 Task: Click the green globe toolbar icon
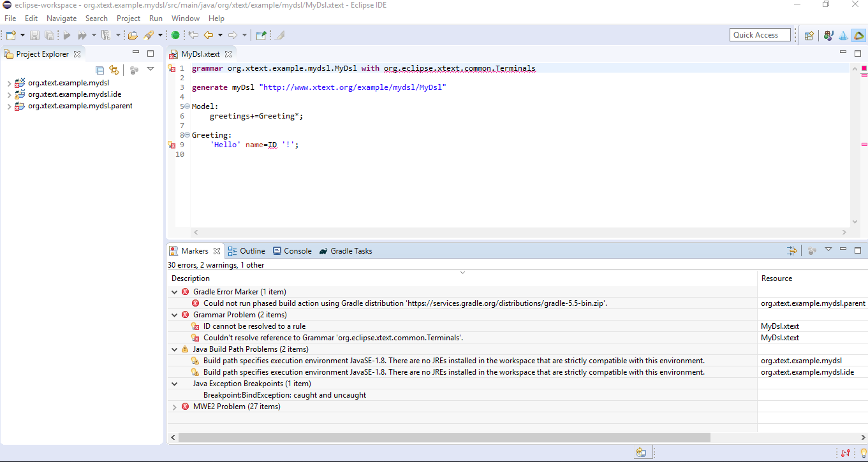pyautogui.click(x=175, y=36)
